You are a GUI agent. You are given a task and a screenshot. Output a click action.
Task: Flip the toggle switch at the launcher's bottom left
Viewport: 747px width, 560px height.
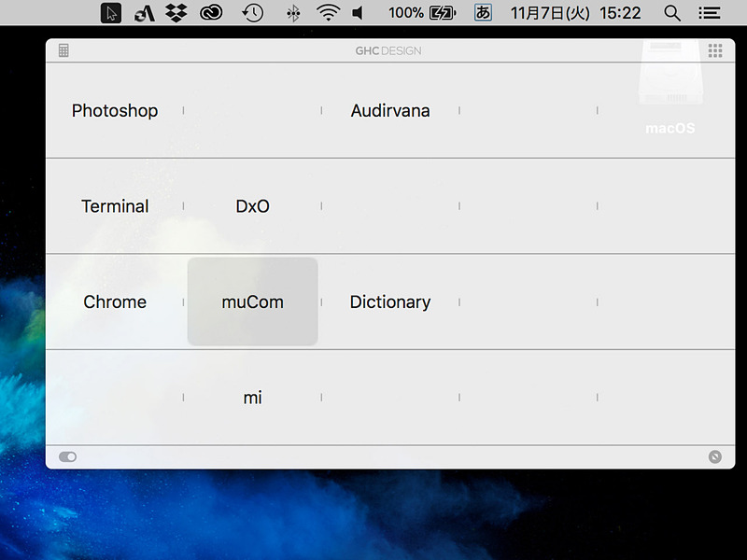67,456
